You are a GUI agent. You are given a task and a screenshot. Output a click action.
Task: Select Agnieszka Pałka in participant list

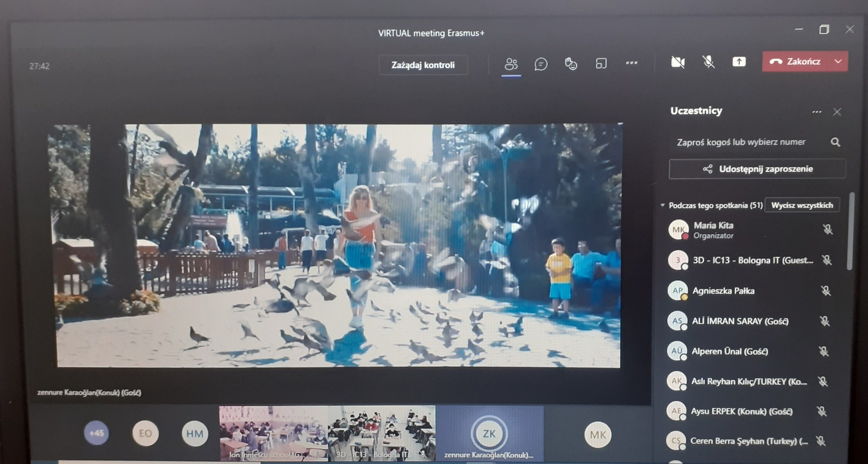pos(723,291)
